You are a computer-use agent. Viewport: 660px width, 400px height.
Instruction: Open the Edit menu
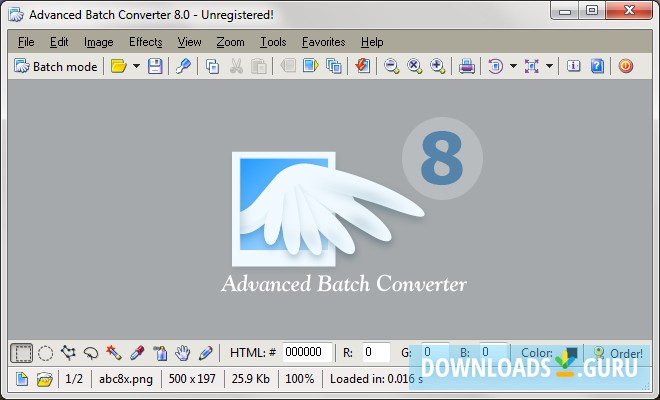(59, 42)
